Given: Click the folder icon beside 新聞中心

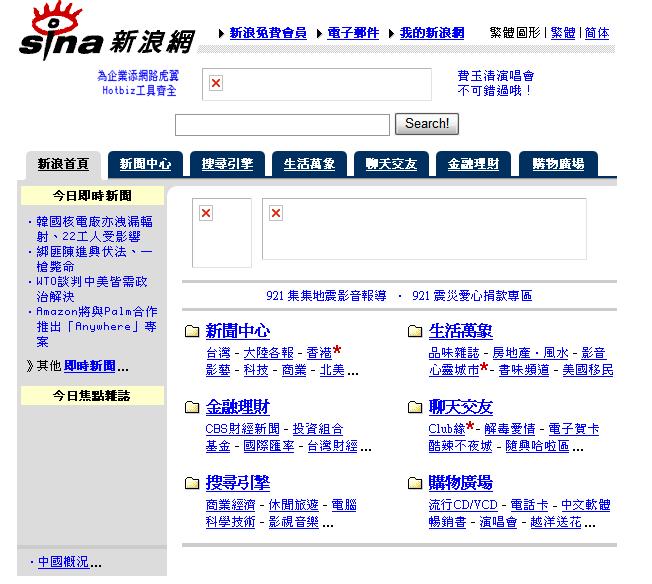Looking at the screenshot, I should 192,331.
